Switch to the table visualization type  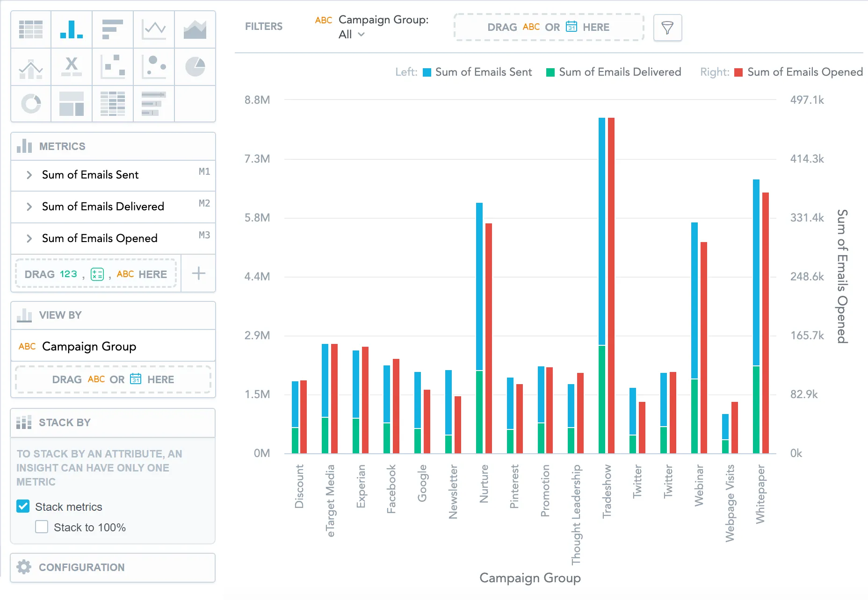click(30, 29)
